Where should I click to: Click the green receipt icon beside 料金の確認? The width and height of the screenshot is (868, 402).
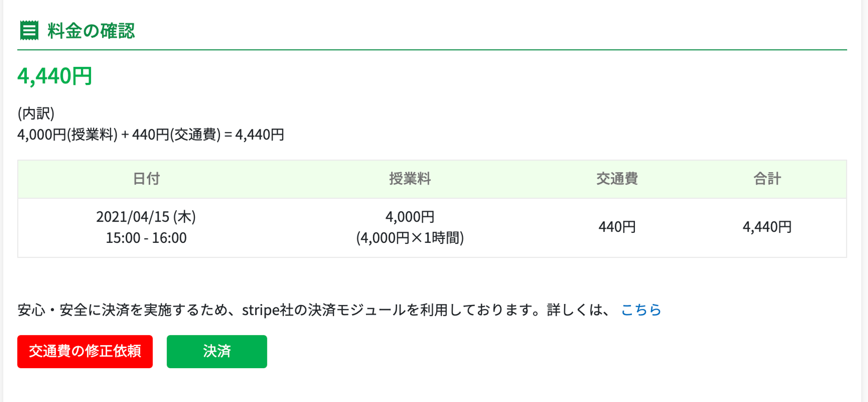[30, 31]
